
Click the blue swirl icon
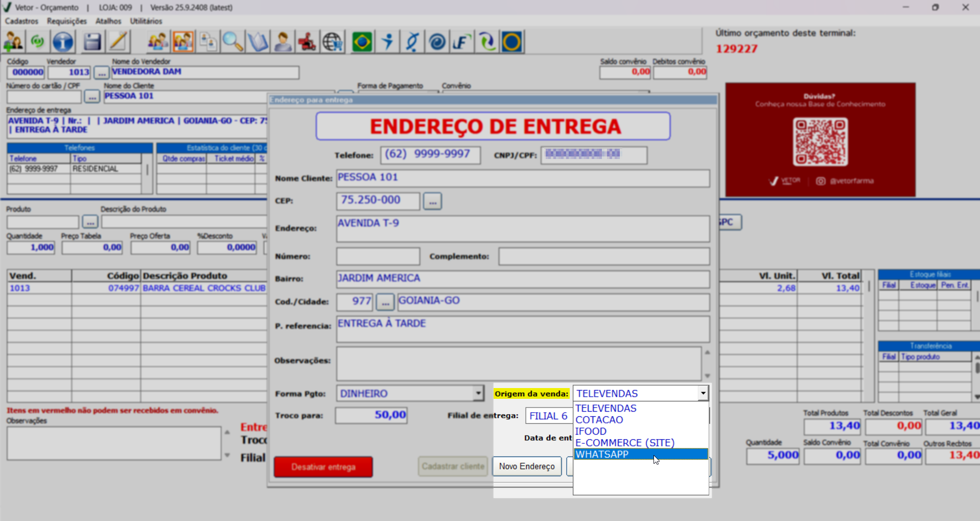pos(437,42)
